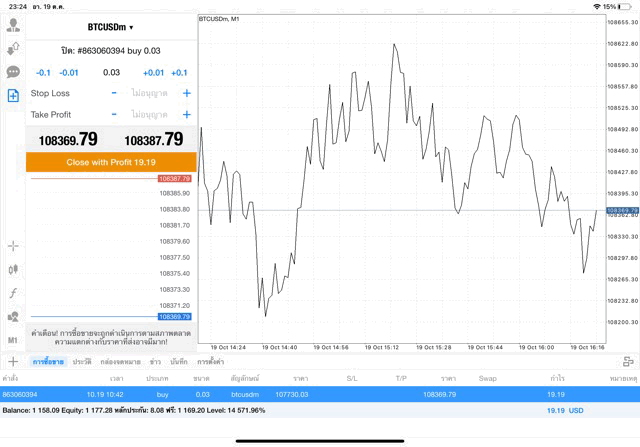Switch to the ประวัติ (History) tab
The width and height of the screenshot is (640, 447).
pos(82,361)
